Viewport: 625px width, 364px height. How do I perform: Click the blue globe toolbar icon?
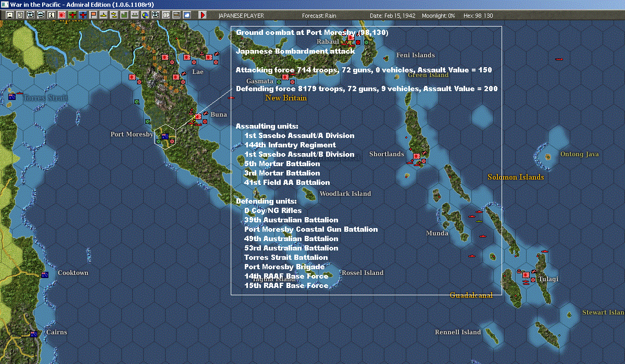[145, 15]
